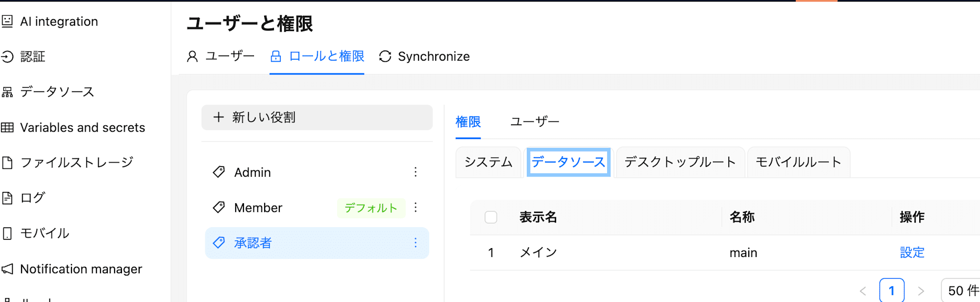Viewport: 980px width, 302px height.
Task: Open the 認証 sidebar item
Action: click(x=32, y=57)
